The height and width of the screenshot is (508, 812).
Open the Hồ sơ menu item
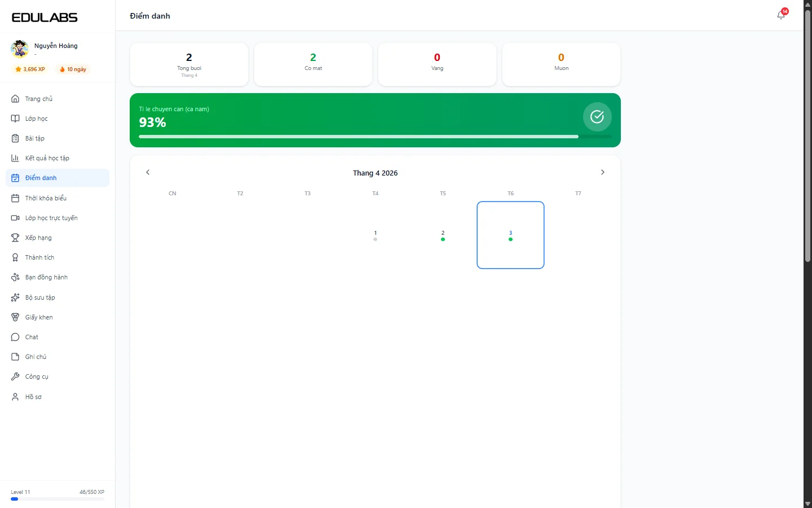[x=58, y=397]
